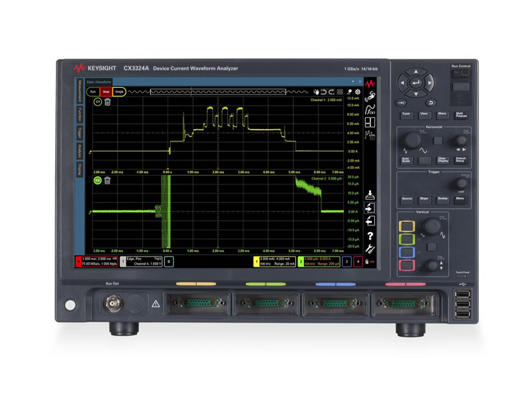532x399 pixels.
Task: Open help with the question mark icon
Action: pos(370,235)
